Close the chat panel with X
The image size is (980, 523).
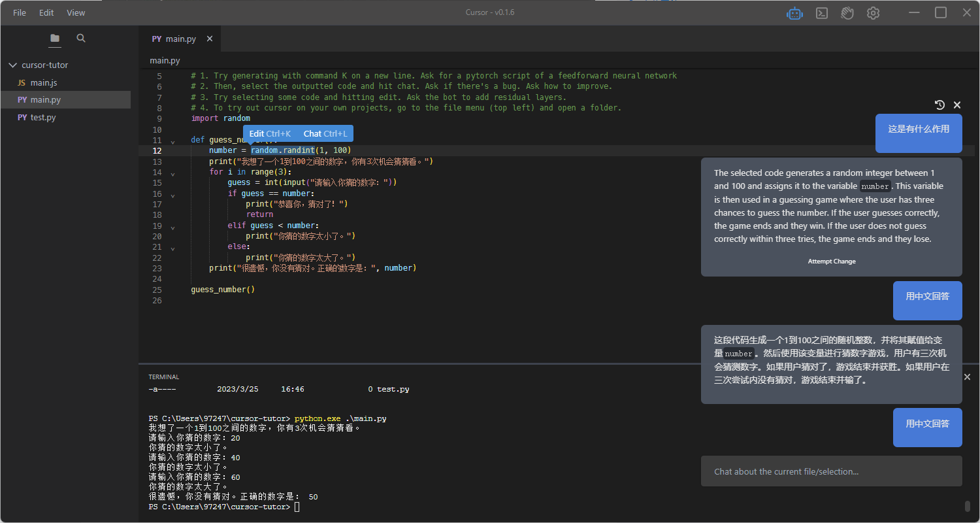[957, 105]
